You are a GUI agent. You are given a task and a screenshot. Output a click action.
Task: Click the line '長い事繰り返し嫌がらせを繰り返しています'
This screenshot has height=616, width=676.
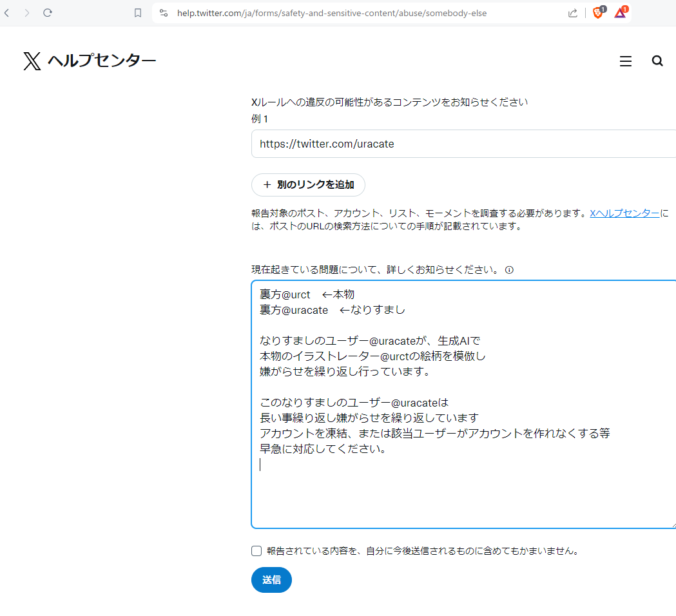[x=369, y=418]
